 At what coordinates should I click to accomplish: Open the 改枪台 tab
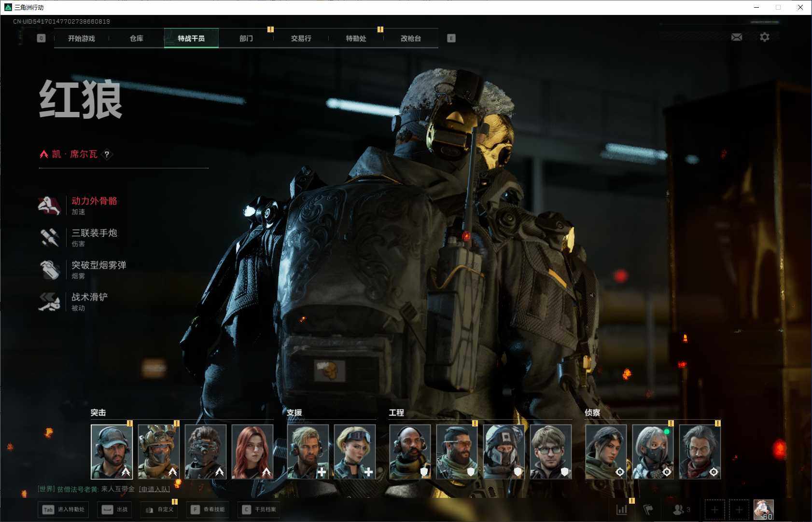pos(410,39)
